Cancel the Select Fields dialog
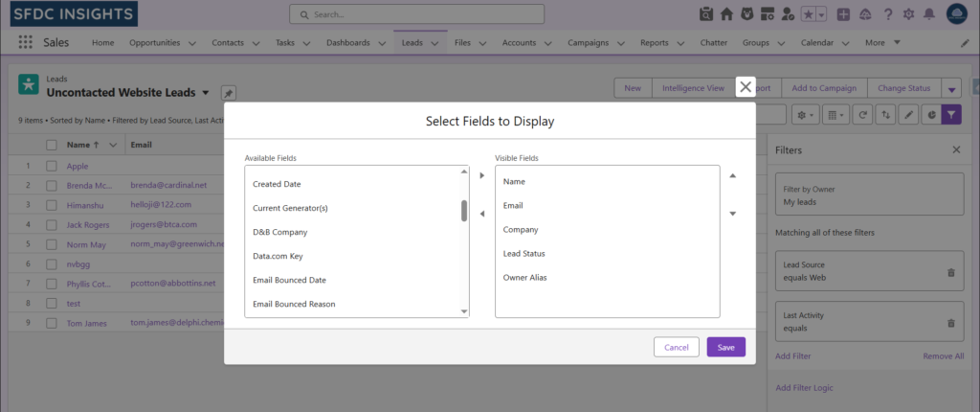The height and width of the screenshot is (412, 980). tap(676, 347)
